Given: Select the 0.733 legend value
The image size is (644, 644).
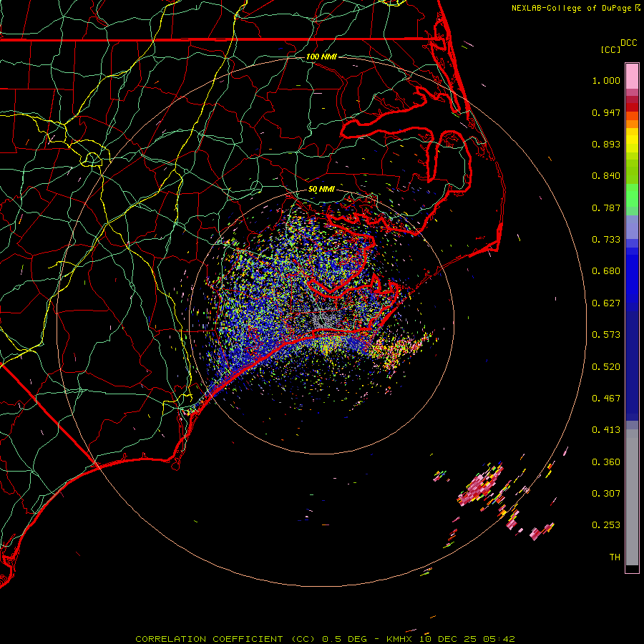Looking at the screenshot, I should tap(606, 240).
